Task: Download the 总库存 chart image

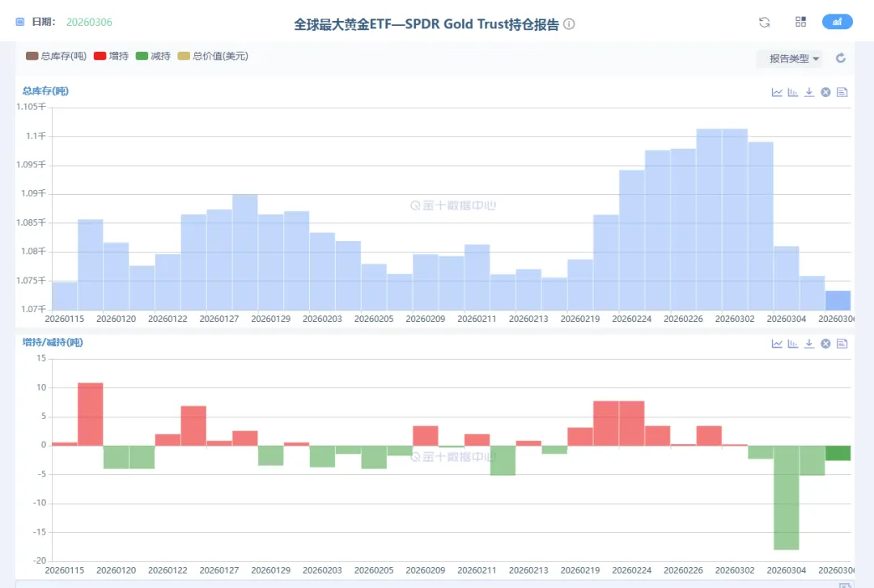Action: (x=809, y=92)
